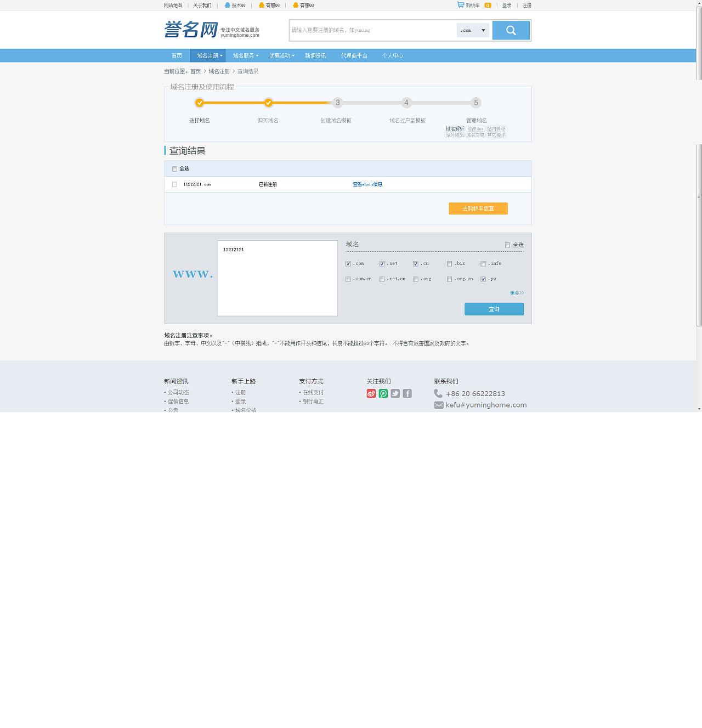Click the 域名解析 tag under 管理域名

[x=455, y=129]
